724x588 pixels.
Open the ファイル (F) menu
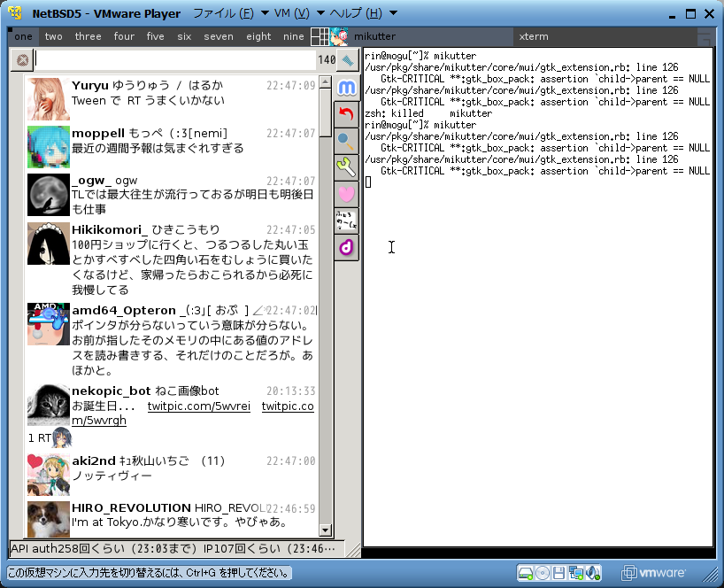pyautogui.click(x=223, y=13)
